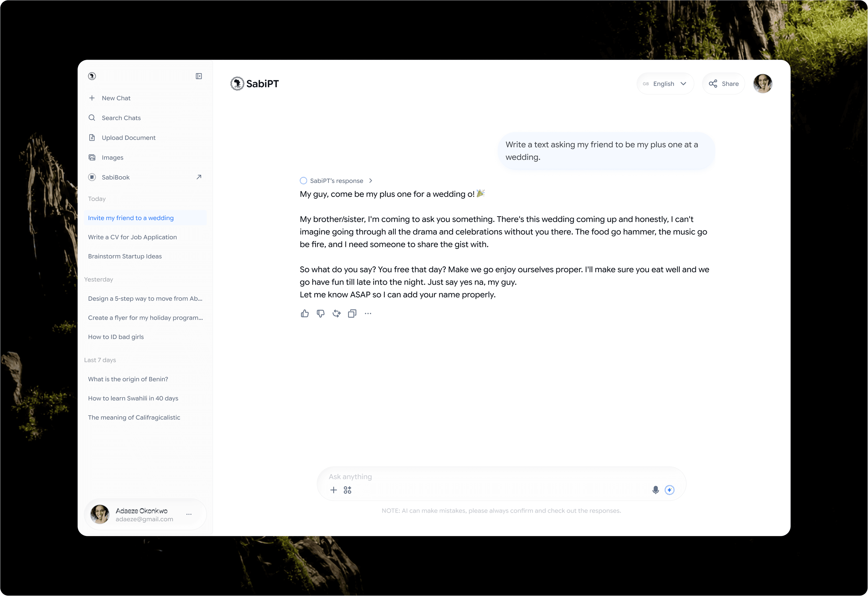
Task: Click the Upload Document file icon
Action: 92,138
